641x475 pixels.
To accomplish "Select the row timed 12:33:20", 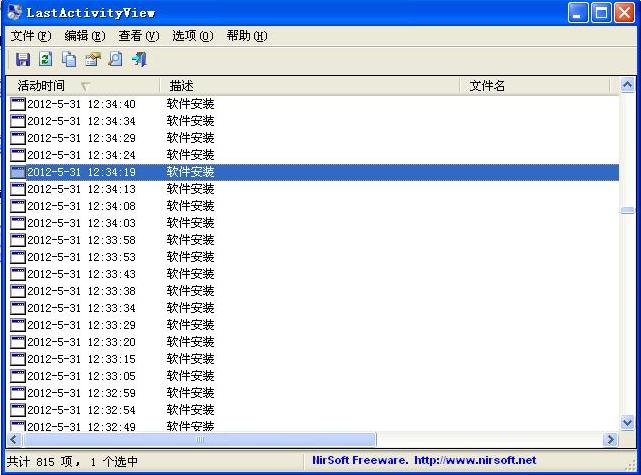I will 314,342.
